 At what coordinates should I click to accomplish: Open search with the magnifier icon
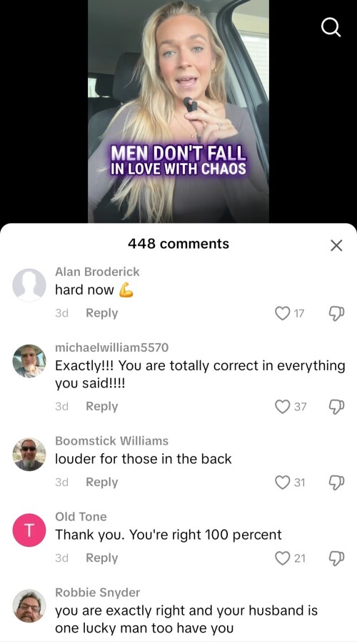[331, 29]
